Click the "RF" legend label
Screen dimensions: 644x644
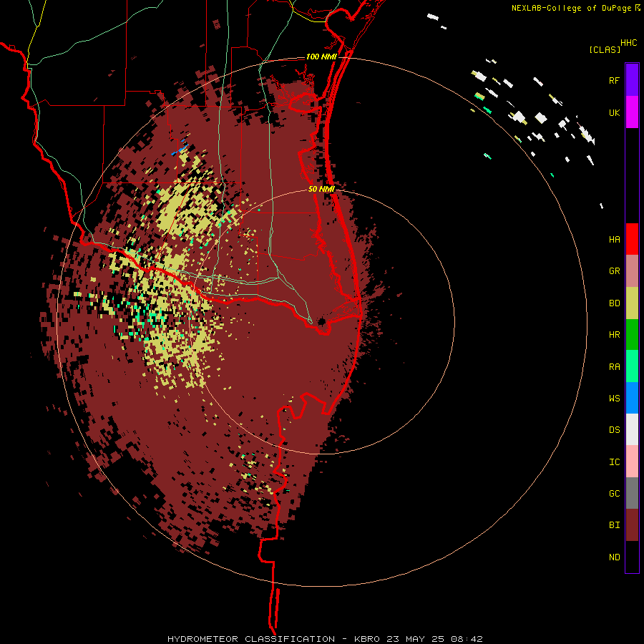614,80
